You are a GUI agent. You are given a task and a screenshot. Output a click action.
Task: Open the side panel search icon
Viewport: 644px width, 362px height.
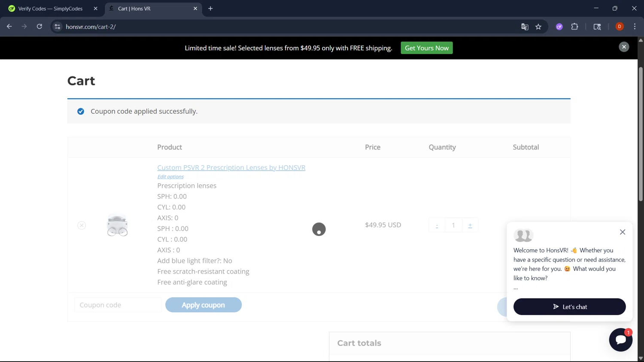click(597, 27)
